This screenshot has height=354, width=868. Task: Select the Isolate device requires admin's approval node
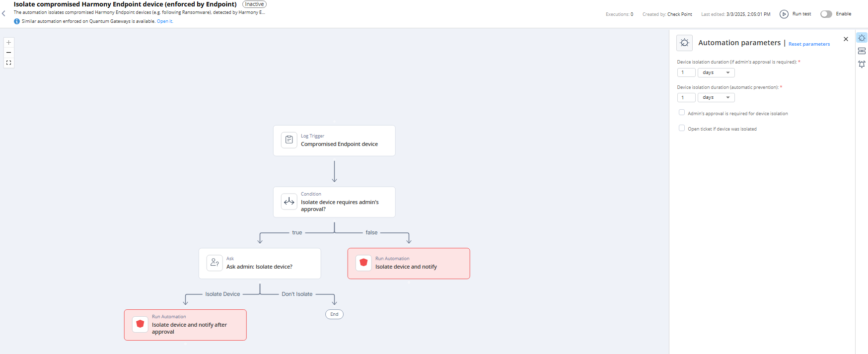tap(334, 202)
